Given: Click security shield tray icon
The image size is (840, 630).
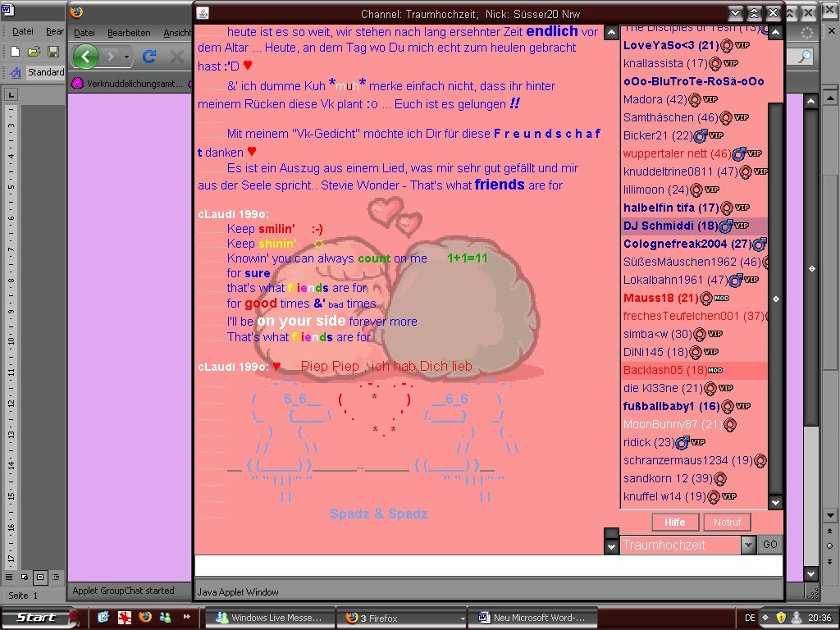Looking at the screenshot, I should point(781,617).
